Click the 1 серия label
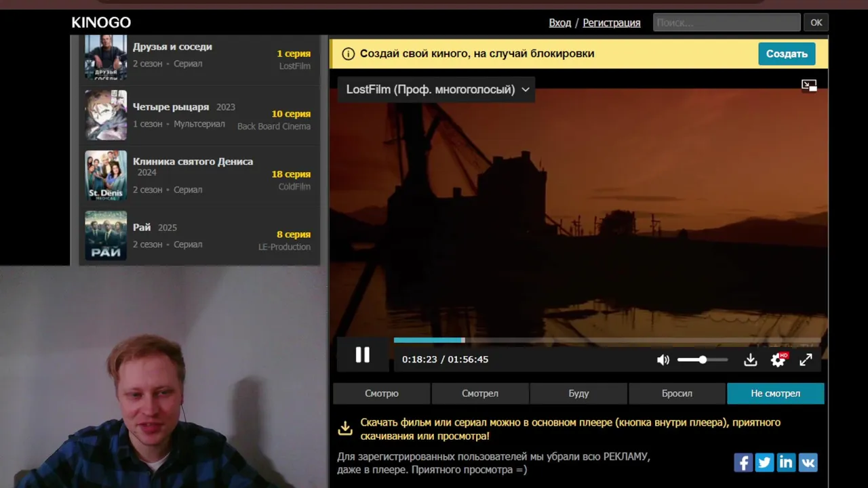Screen dimensions: 868x488 pos(294,54)
